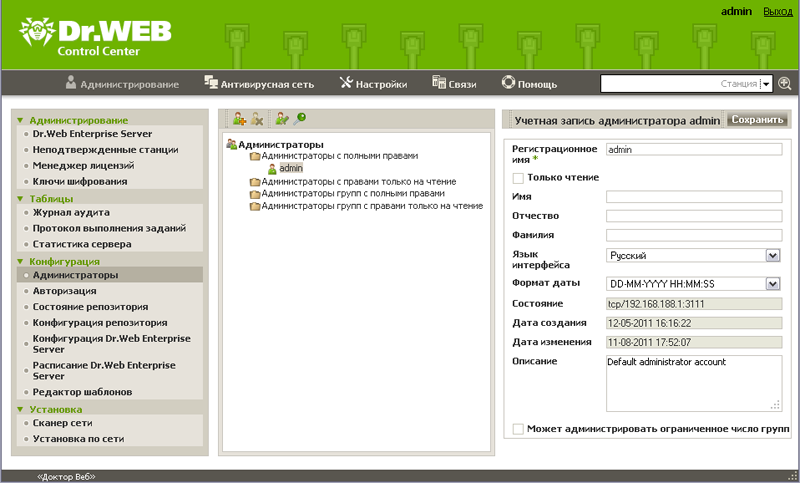Click the Сохранить button
This screenshot has height=483, width=800.
(757, 119)
